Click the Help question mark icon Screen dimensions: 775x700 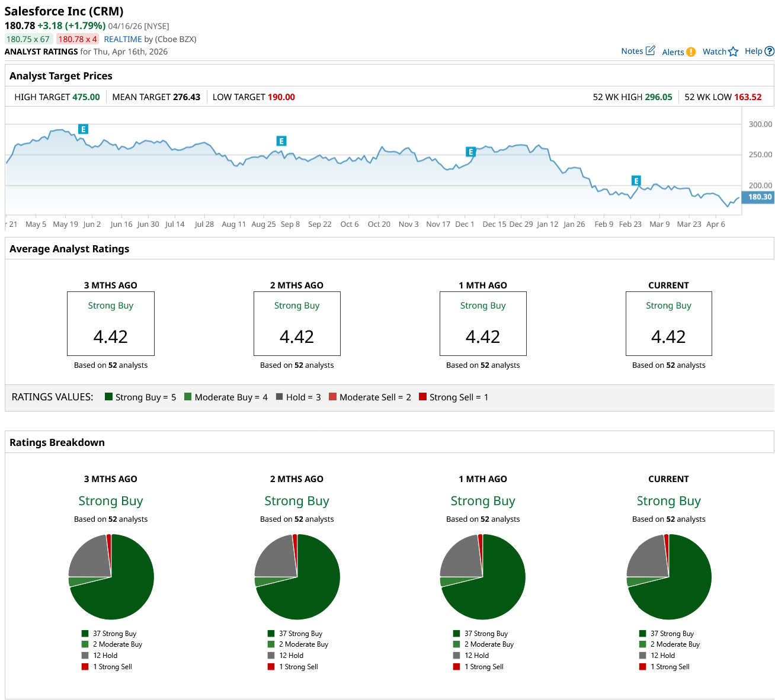tap(769, 52)
